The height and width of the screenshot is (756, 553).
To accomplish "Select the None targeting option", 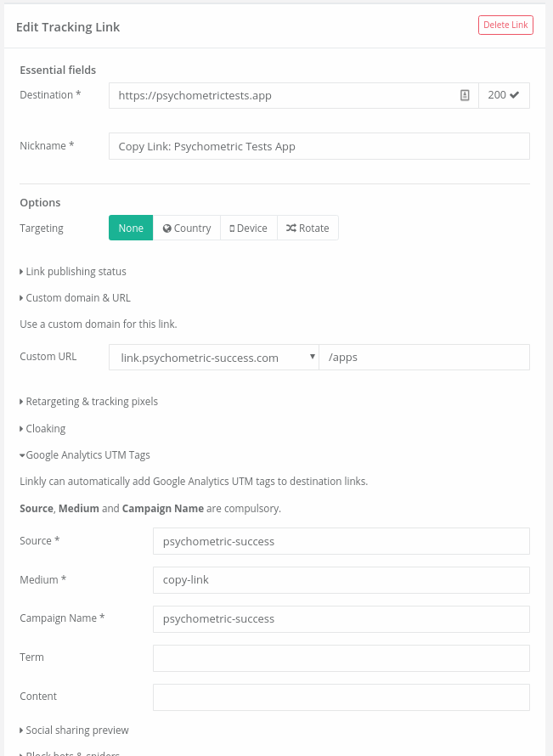I will [131, 228].
